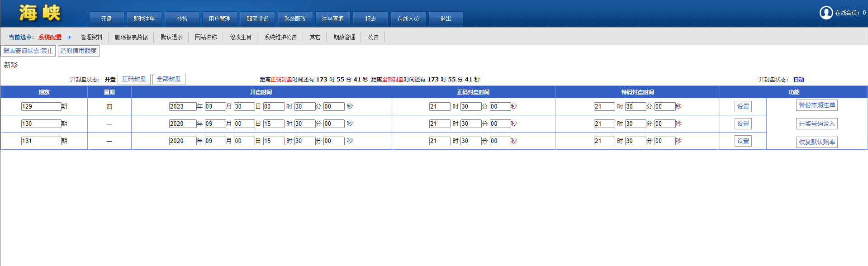Go to 管理资料 submenu

91,37
